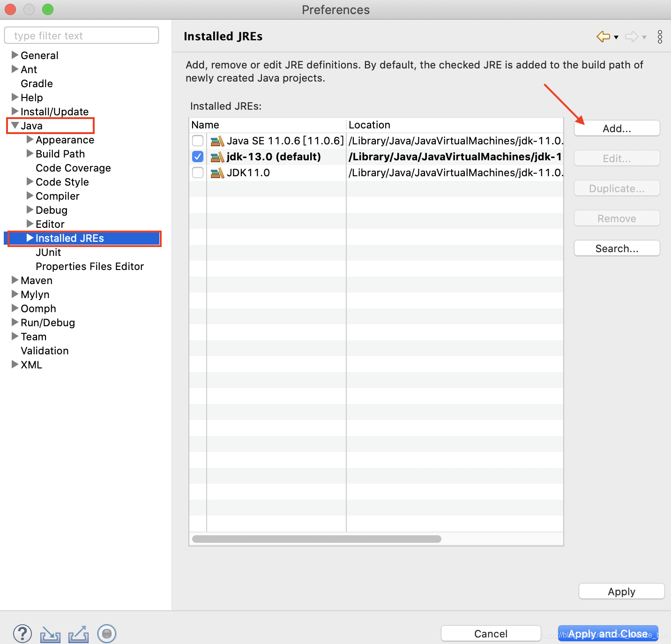Click the Cancel button
671x644 pixels.
pyautogui.click(x=491, y=634)
